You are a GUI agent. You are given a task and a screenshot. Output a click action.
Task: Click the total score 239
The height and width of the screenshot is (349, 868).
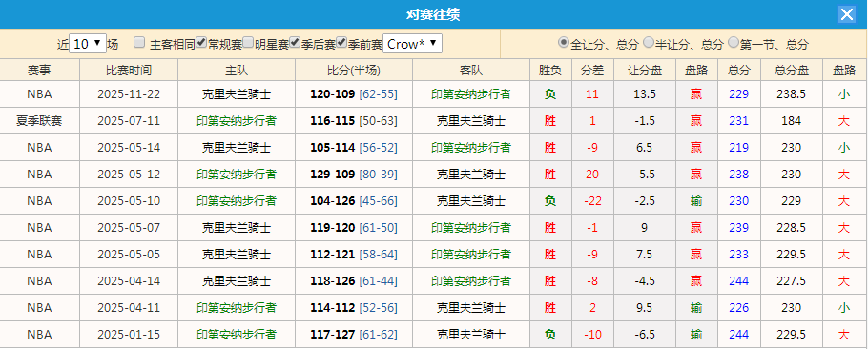click(x=739, y=227)
